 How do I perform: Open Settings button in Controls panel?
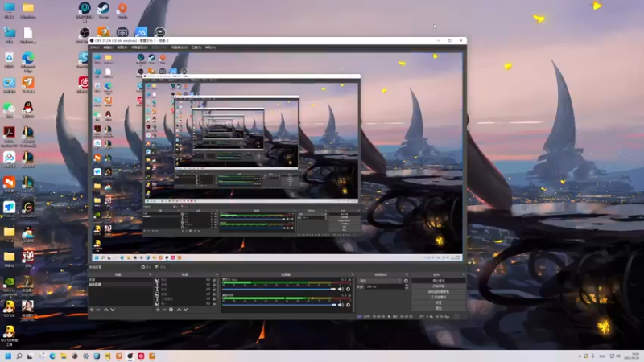tap(438, 302)
